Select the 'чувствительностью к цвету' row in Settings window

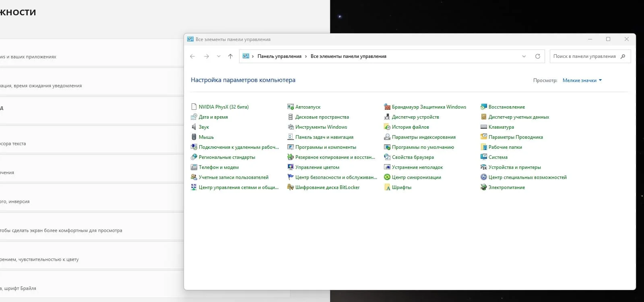coord(92,255)
